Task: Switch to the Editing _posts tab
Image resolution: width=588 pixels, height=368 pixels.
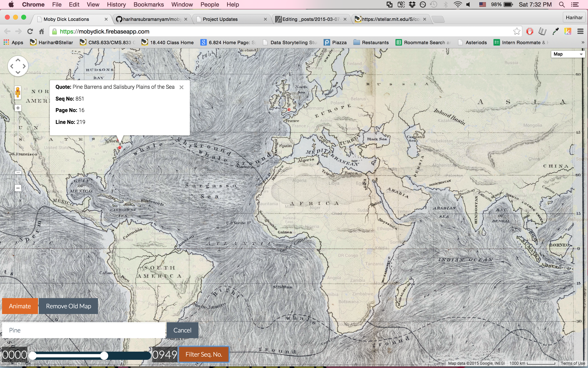Action: (311, 19)
